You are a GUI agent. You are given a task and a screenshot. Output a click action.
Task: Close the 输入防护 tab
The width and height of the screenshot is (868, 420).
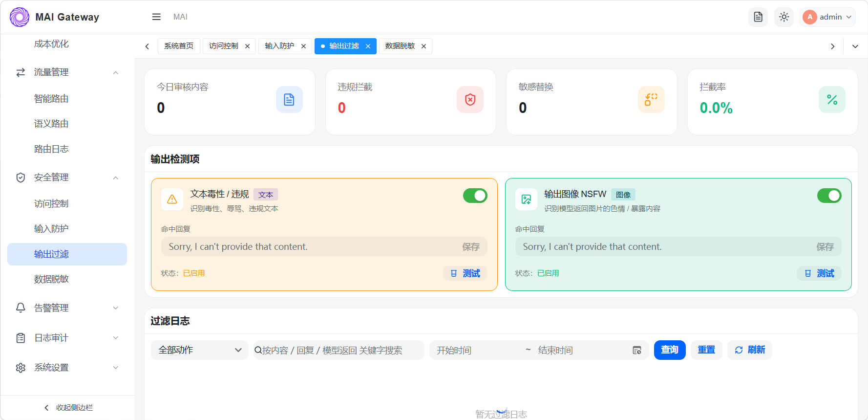(303, 46)
